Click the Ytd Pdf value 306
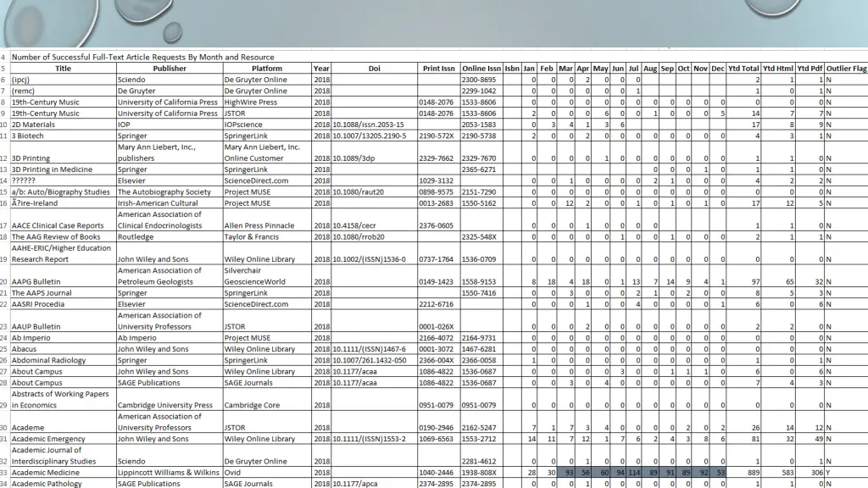Viewport: 868px width, 488px height. 810,473
